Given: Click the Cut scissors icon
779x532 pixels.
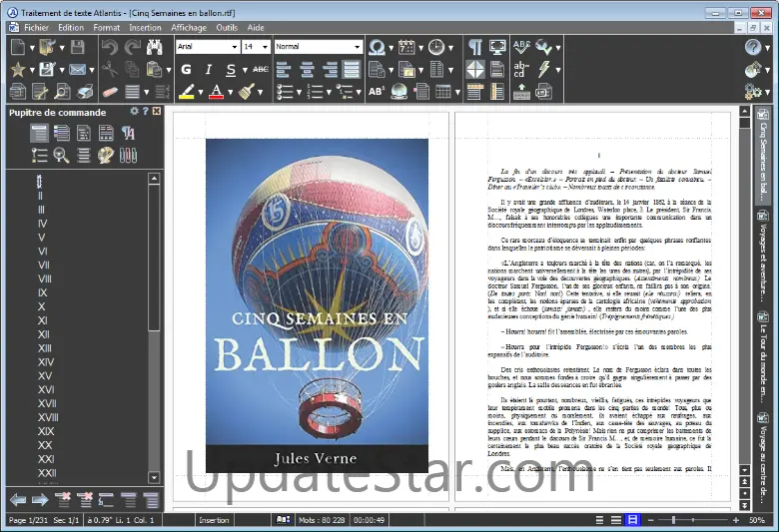Looking at the screenshot, I should (x=109, y=70).
